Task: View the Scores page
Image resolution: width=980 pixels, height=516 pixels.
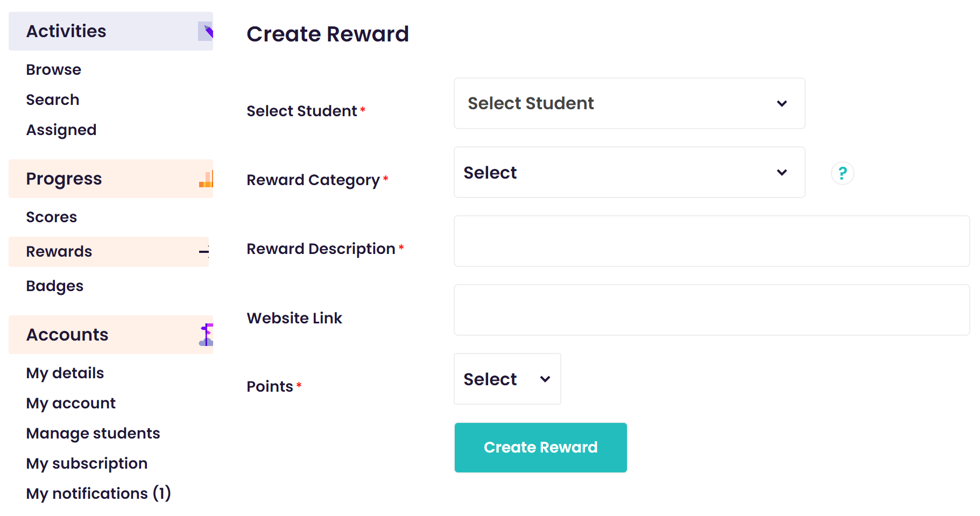Action: (52, 217)
